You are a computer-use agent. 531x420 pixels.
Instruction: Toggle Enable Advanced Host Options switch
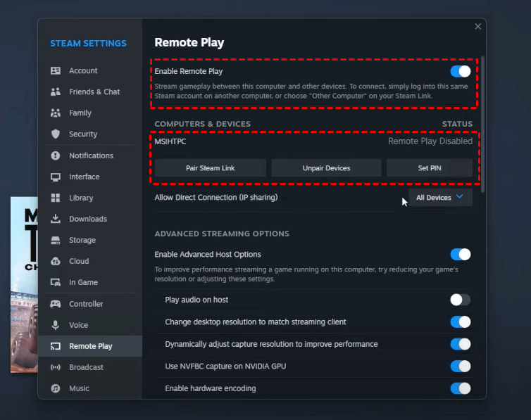pos(460,254)
